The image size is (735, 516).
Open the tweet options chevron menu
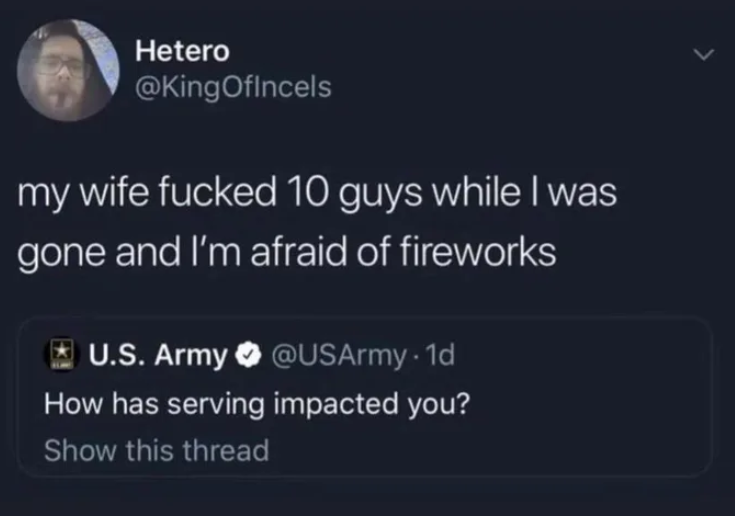tap(707, 54)
